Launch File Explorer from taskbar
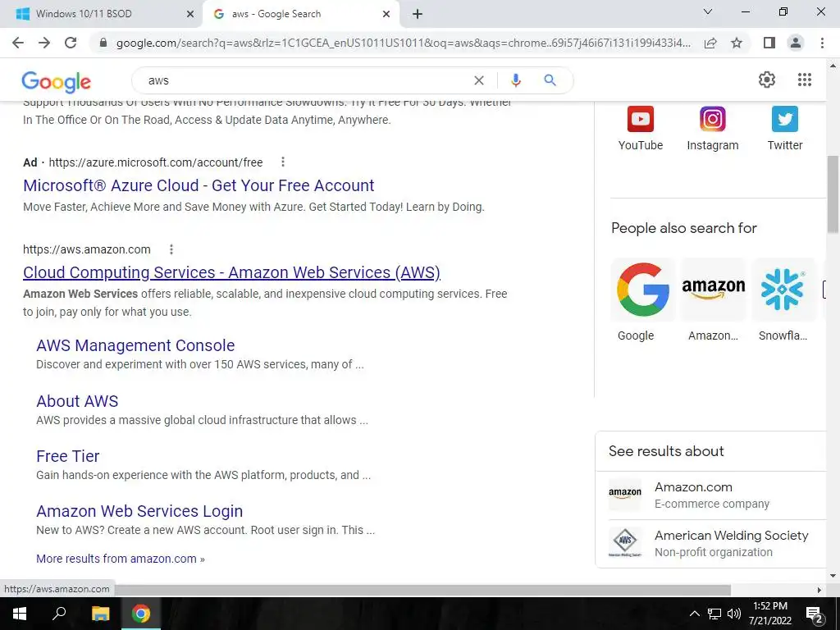The width and height of the screenshot is (840, 630). pyautogui.click(x=100, y=614)
